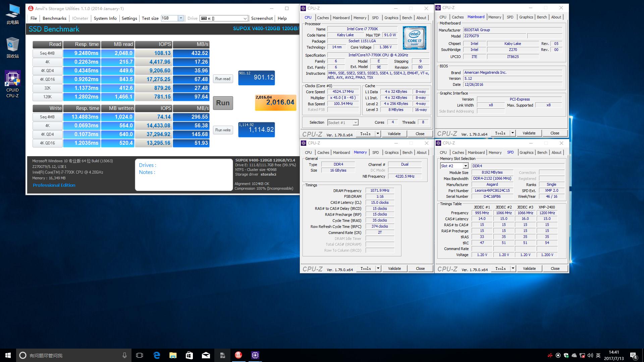Open Microsoft Store from the taskbar

(189, 355)
